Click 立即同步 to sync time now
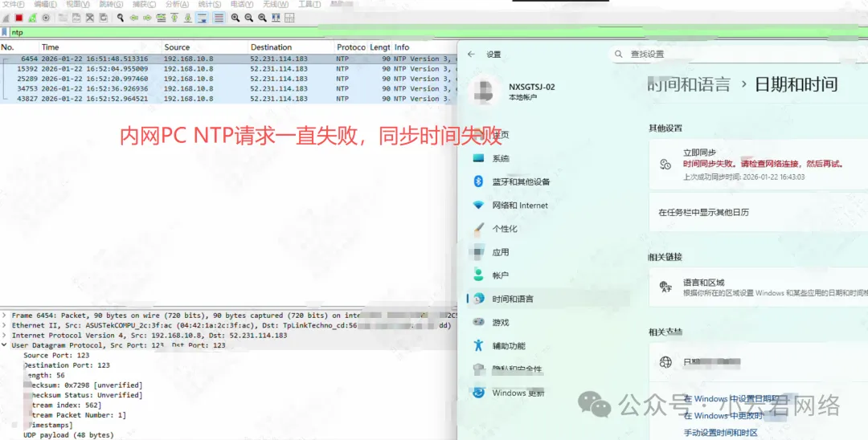This screenshot has height=440, width=868. click(x=698, y=153)
